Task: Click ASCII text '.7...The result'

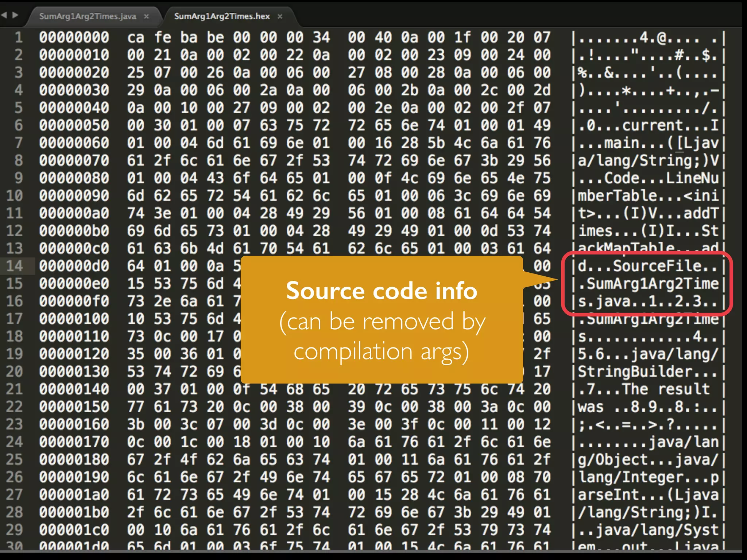Action: (644, 389)
